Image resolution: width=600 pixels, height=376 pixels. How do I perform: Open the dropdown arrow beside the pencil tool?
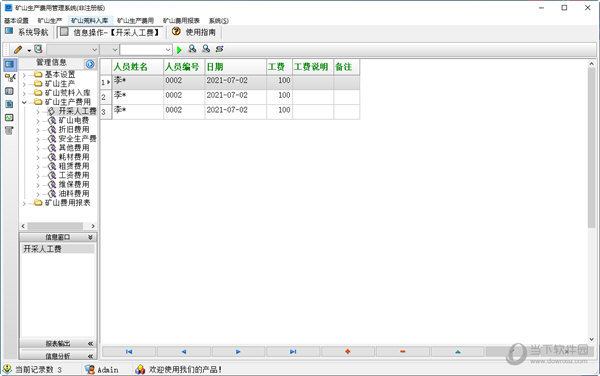click(x=29, y=50)
